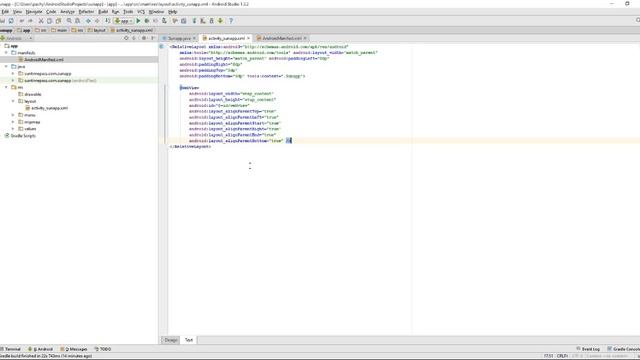Open the app run configuration dropdown
Image resolution: width=640 pixels, height=360 pixels.
pyautogui.click(x=123, y=21)
